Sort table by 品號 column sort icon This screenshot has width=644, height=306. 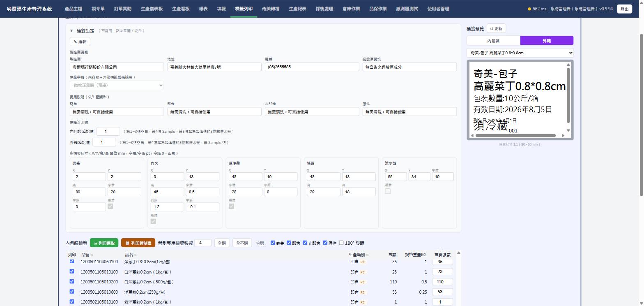92,255
